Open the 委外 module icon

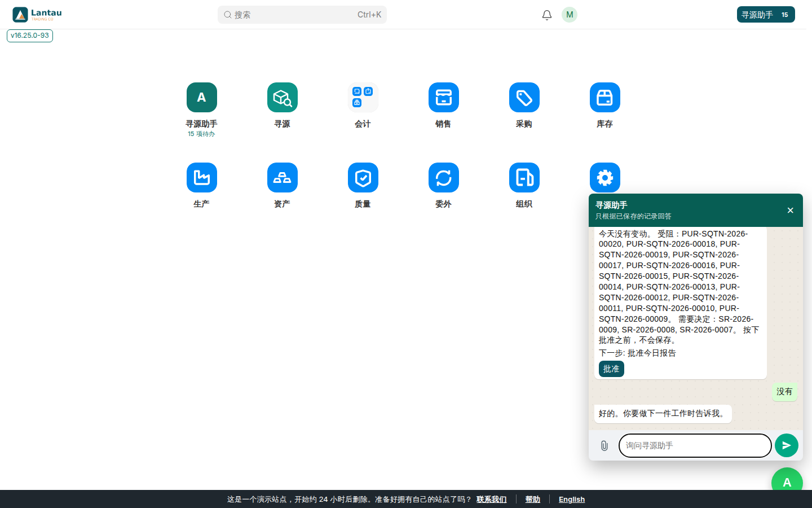[444, 178]
